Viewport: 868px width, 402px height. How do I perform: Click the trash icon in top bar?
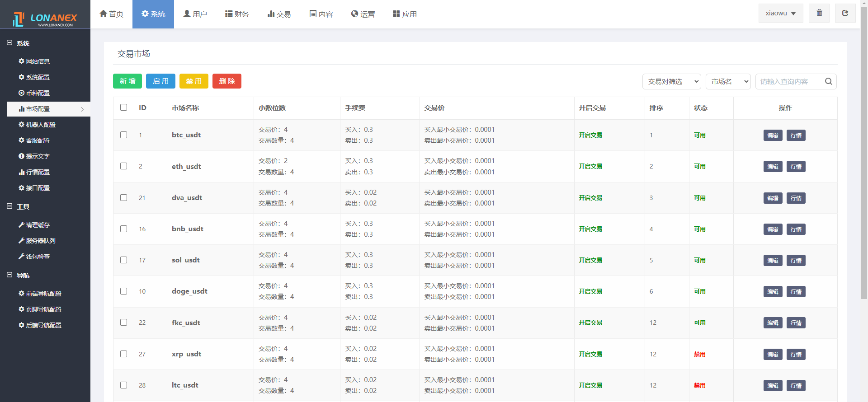819,13
